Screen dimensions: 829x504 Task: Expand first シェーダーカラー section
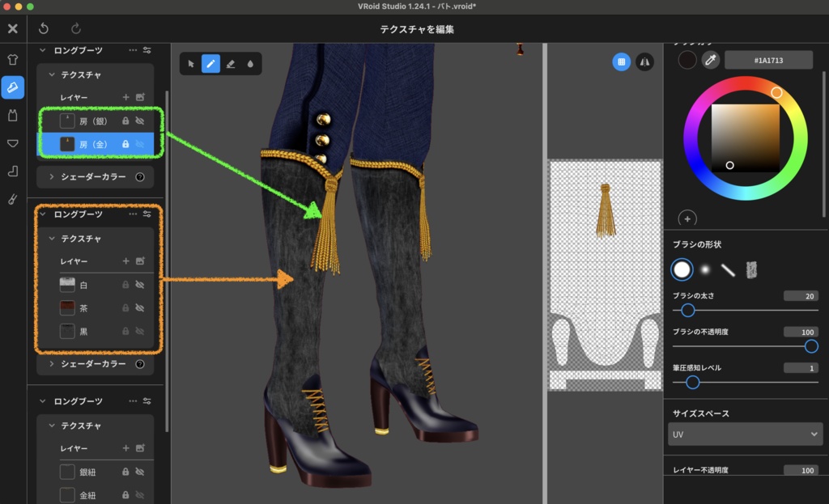point(52,176)
